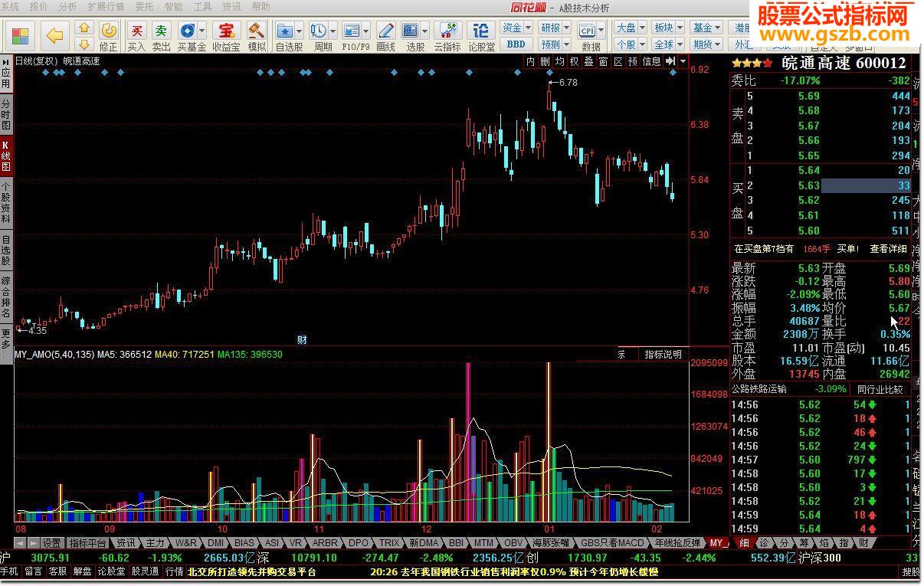Open the F10/F9 company info icon

pos(352,35)
